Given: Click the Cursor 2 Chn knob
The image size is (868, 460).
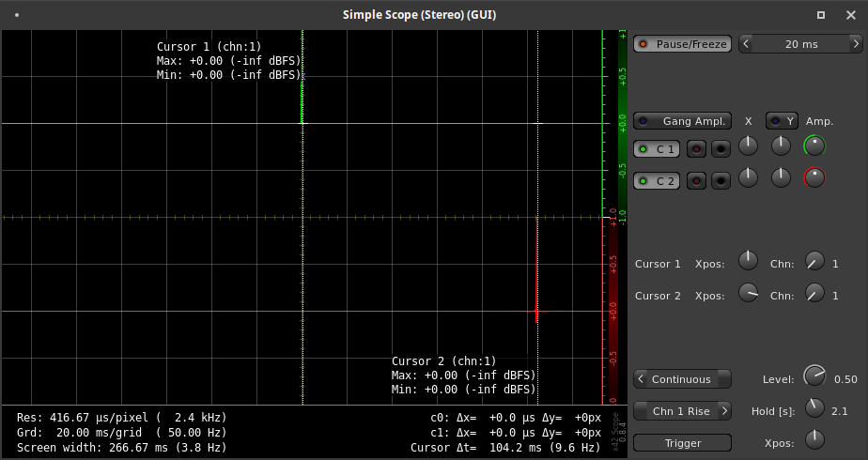Looking at the screenshot, I should 814,293.
